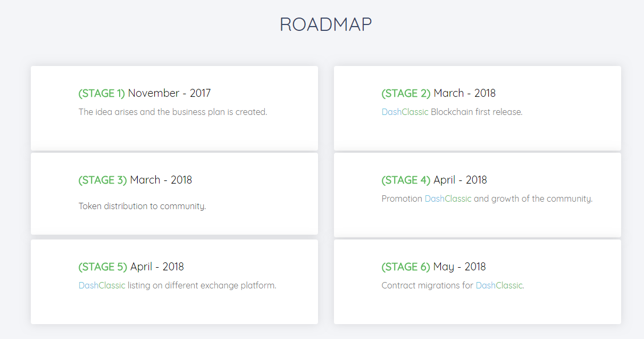Select the green (STAGE 5) label
This screenshot has width=644, height=339.
pyautogui.click(x=103, y=267)
